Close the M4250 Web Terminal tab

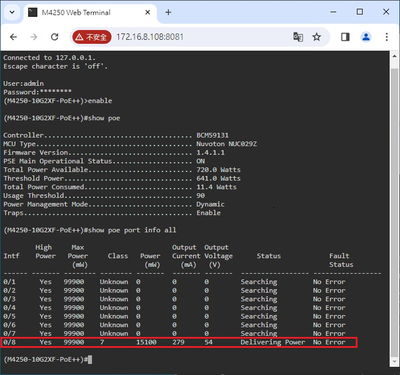148,12
